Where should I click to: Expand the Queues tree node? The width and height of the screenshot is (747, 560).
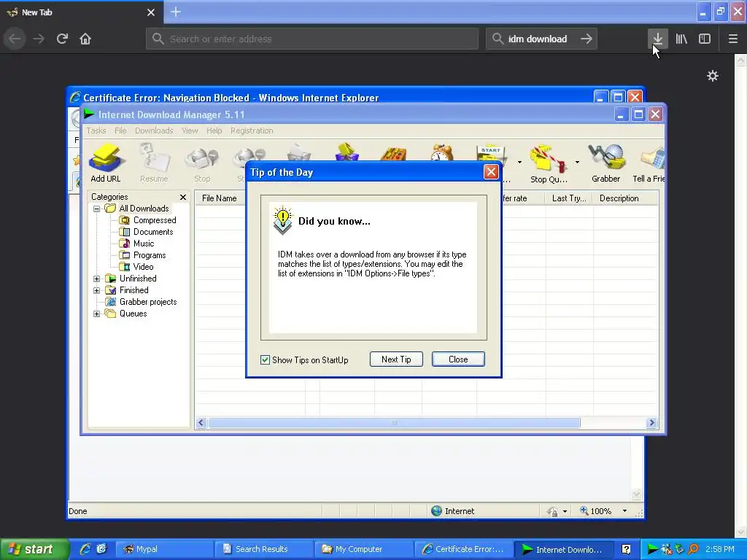pos(97,314)
